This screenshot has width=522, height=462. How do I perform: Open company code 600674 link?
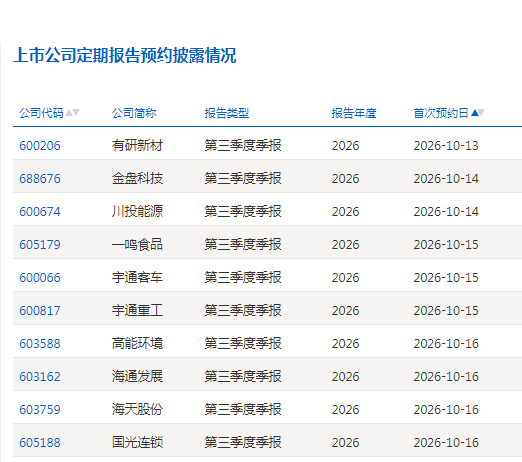tap(40, 212)
